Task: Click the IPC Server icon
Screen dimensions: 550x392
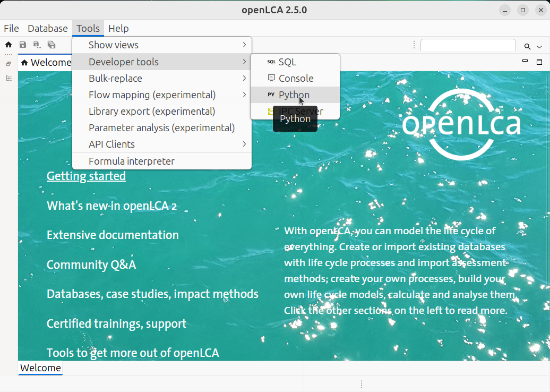Action: tap(270, 111)
